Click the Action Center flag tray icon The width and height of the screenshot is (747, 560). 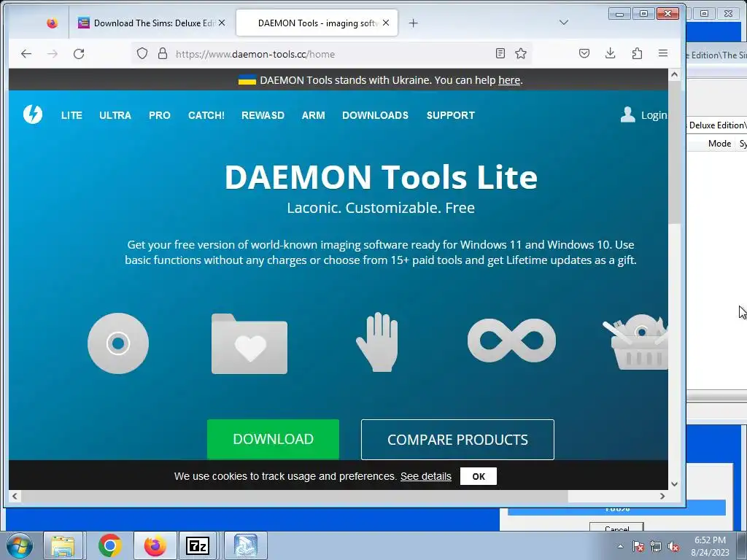638,546
